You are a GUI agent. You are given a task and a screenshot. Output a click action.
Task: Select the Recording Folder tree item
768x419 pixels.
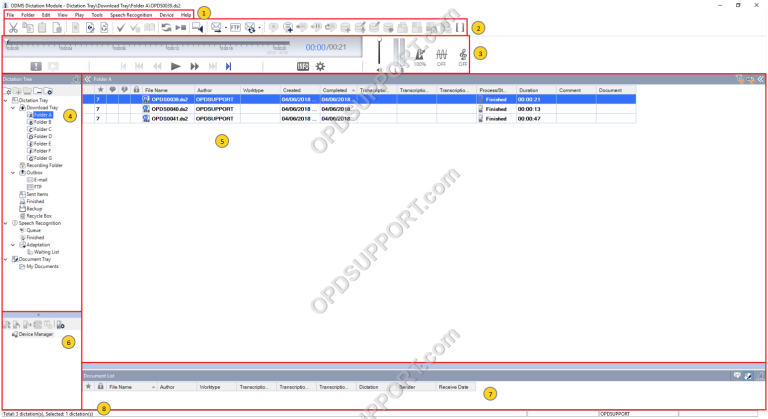pyautogui.click(x=44, y=165)
